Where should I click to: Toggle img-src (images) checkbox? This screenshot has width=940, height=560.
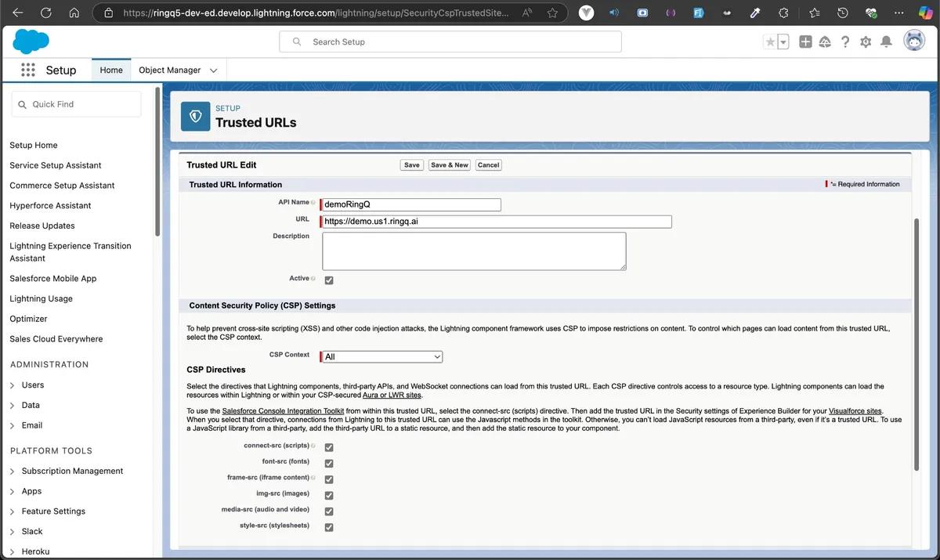pos(329,496)
